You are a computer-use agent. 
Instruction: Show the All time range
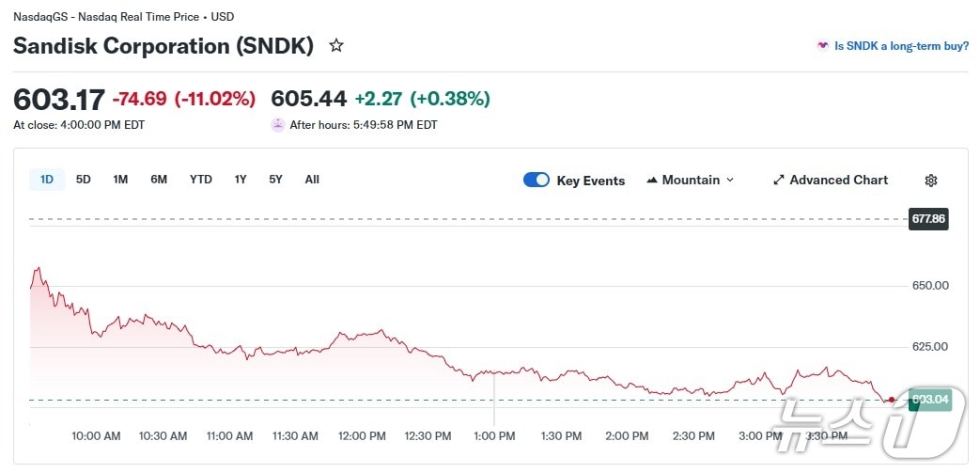click(x=312, y=180)
